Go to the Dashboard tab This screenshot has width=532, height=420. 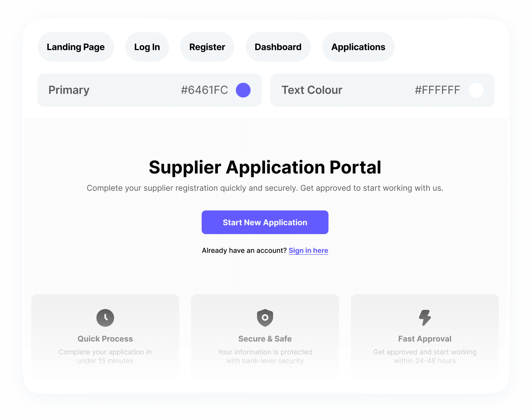tap(278, 47)
